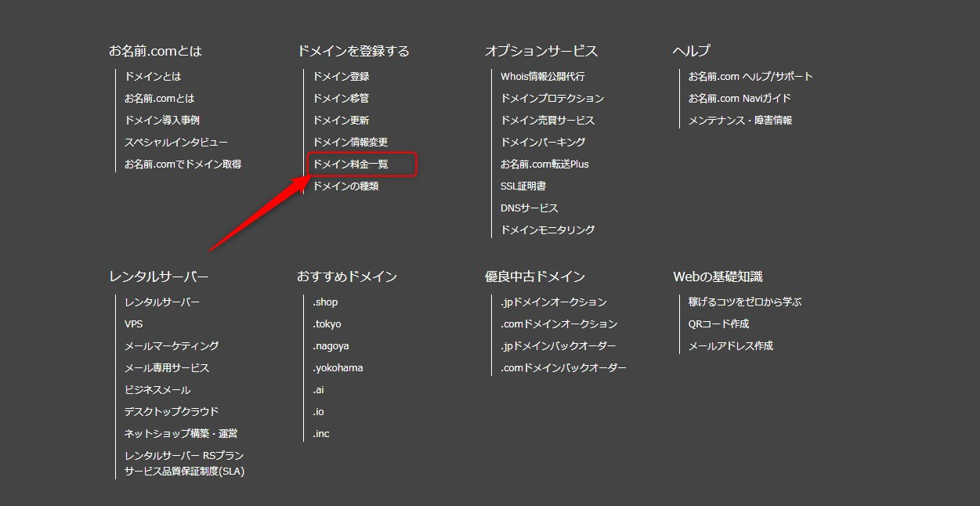Select ドメインモニタリング link
The width and height of the screenshot is (980, 506).
pos(548,230)
